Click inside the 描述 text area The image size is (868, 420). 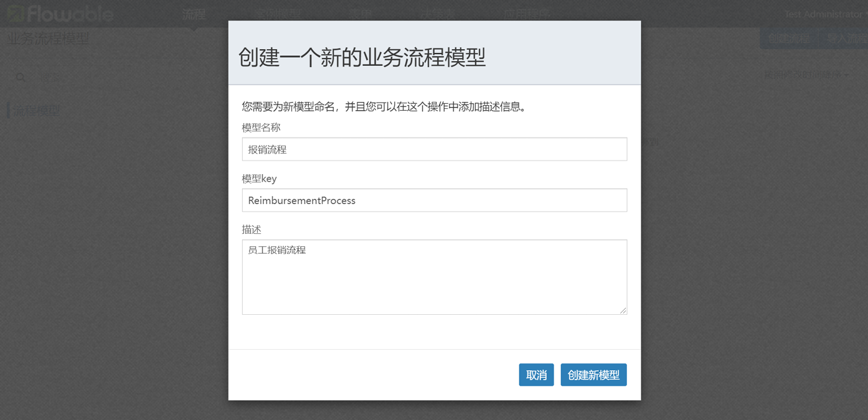434,277
